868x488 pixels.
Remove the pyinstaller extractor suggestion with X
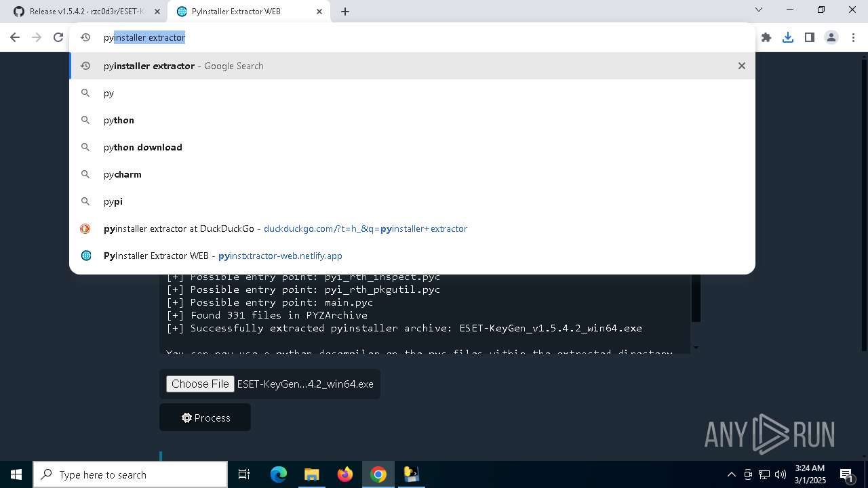coord(742,66)
